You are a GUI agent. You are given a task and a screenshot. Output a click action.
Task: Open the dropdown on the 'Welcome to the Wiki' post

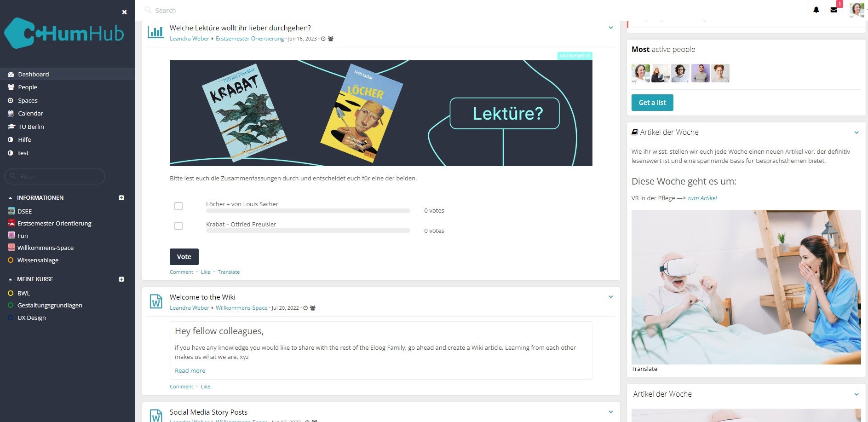point(611,297)
